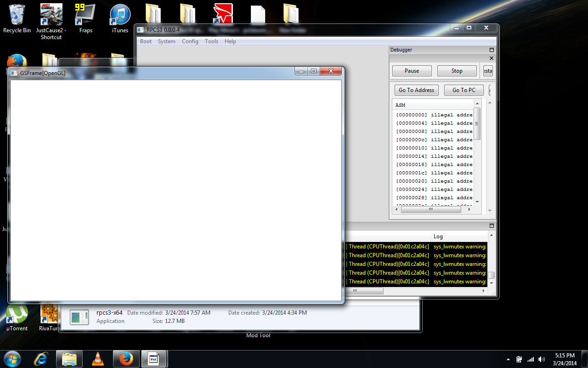Click the ASM list vertical scrollbar thumb
Screen dimensions: 588x368
(x=477, y=124)
